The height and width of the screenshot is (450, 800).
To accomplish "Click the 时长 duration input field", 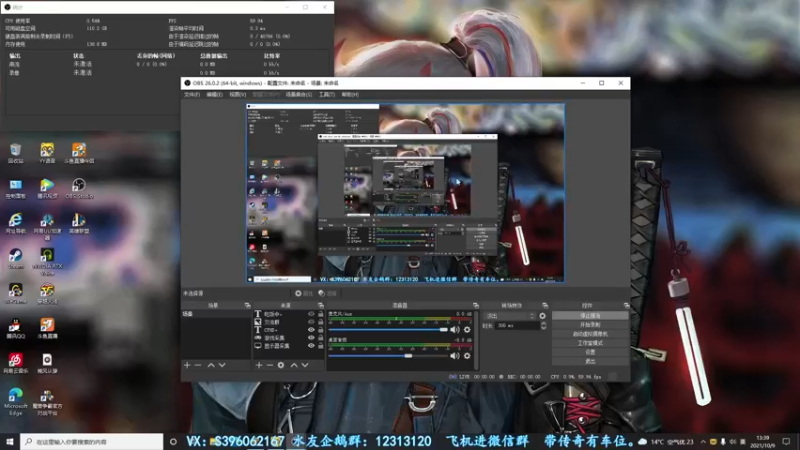I will tap(517, 326).
